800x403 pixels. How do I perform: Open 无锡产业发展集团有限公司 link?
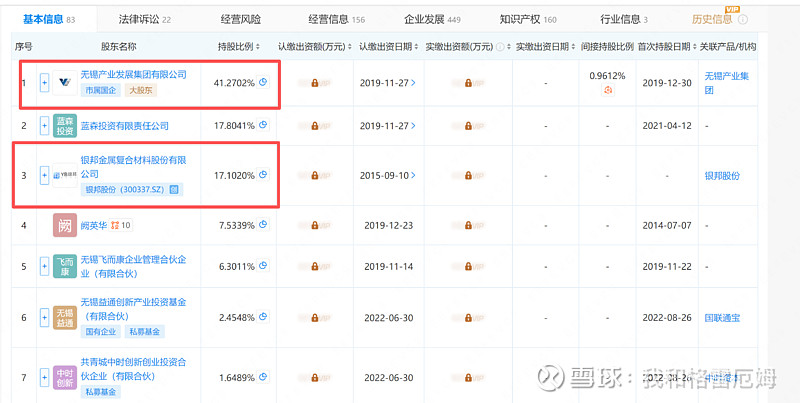coord(134,74)
